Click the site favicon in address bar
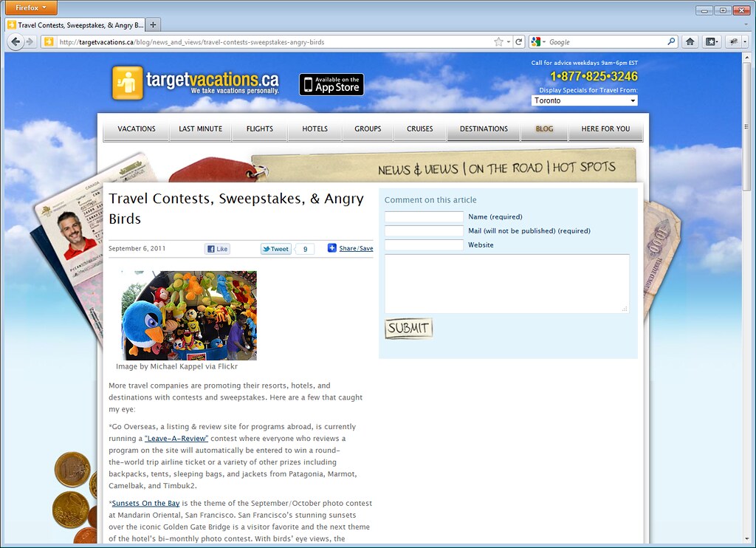The height and width of the screenshot is (548, 756). pos(49,42)
